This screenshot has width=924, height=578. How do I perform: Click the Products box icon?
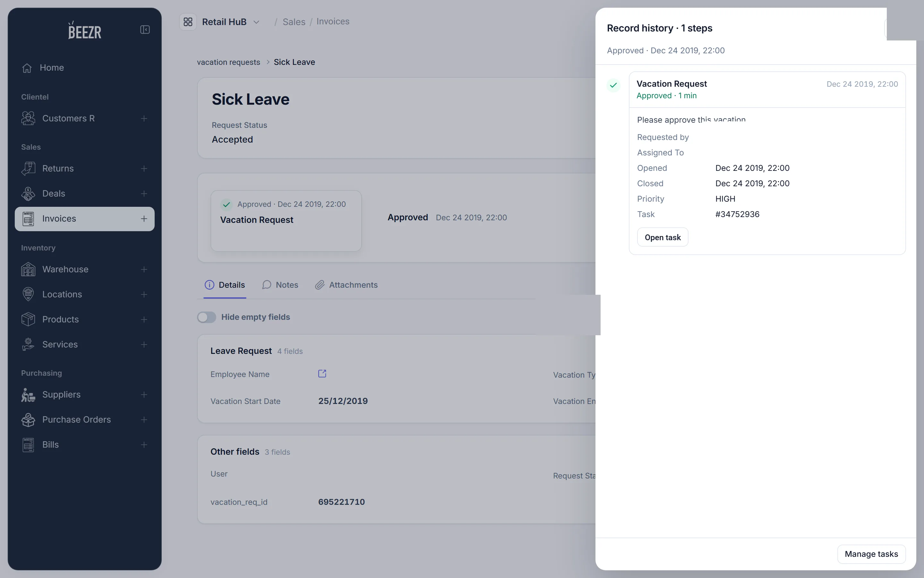28,320
